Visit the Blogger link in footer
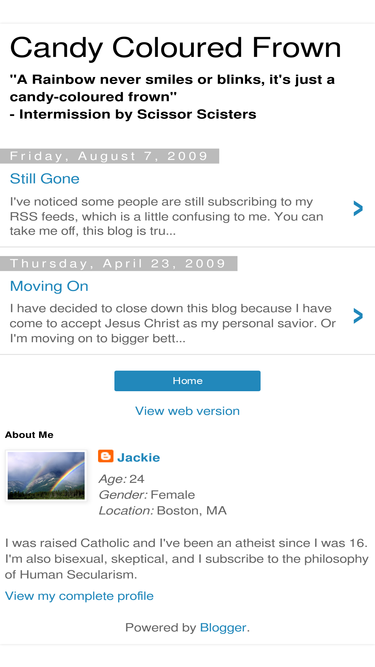This screenshot has width=375, height=667. click(223, 627)
